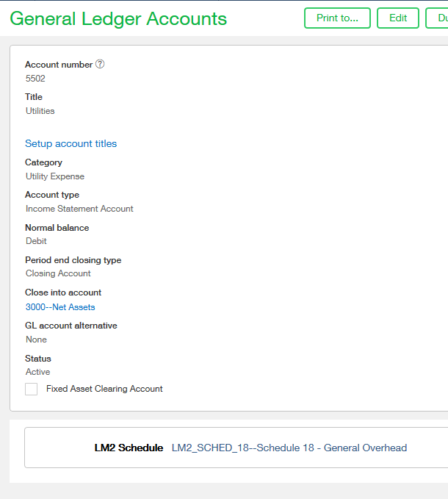This screenshot has height=499, width=448.
Task: Click the Active status value
Action: point(37,372)
